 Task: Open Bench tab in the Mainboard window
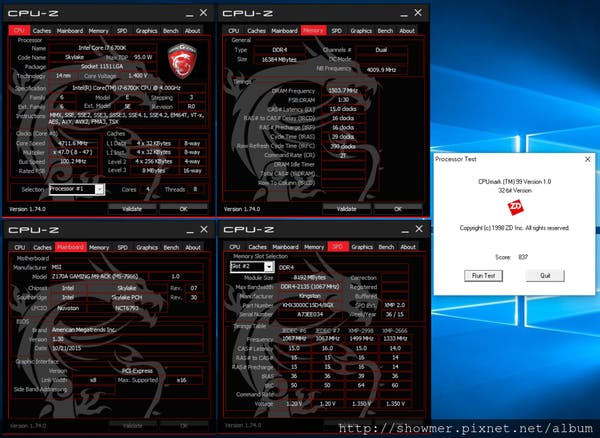coord(171,247)
